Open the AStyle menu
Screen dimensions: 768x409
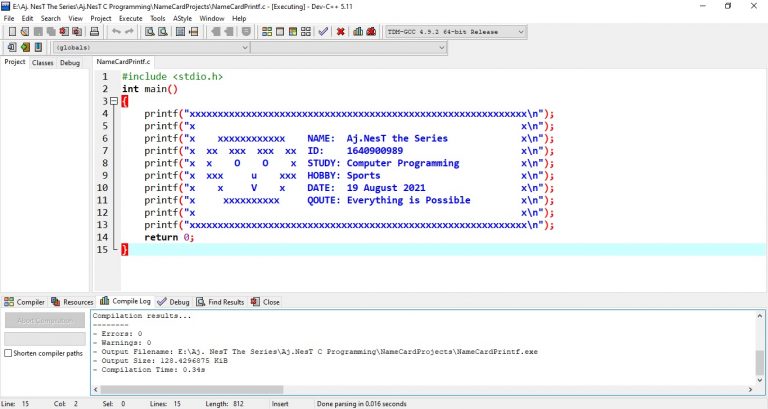coord(183,18)
